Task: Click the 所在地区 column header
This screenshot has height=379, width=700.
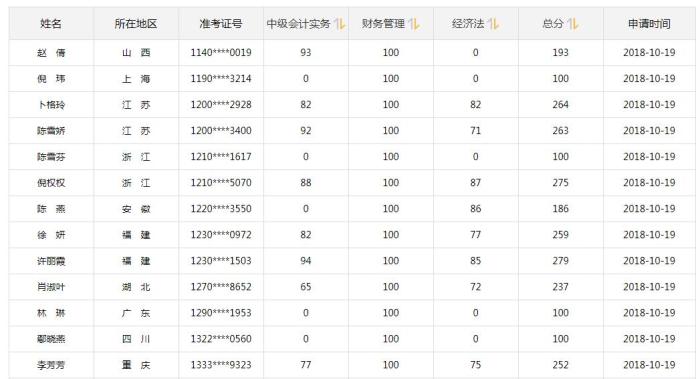Action: tap(136, 24)
